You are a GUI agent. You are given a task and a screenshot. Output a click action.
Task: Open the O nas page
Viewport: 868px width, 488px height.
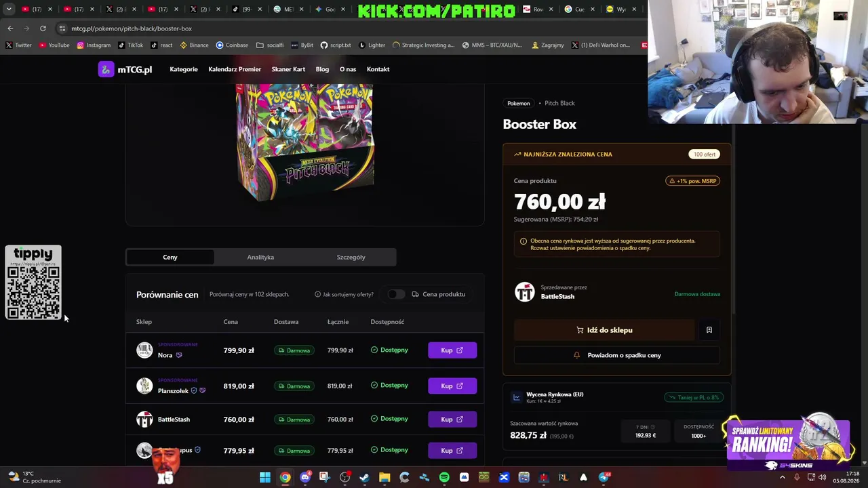coord(348,69)
